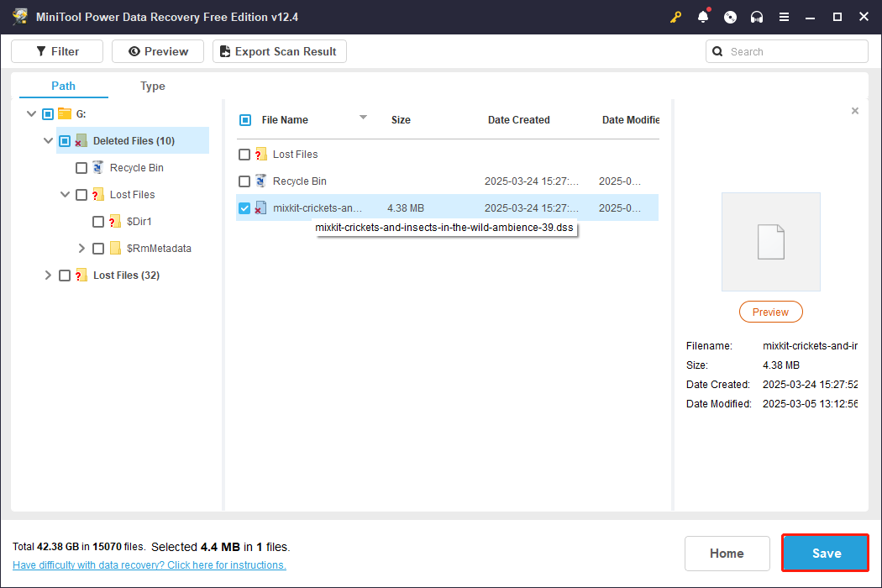Click 4.38 MB size cell in file list
The image size is (882, 588).
tap(406, 208)
